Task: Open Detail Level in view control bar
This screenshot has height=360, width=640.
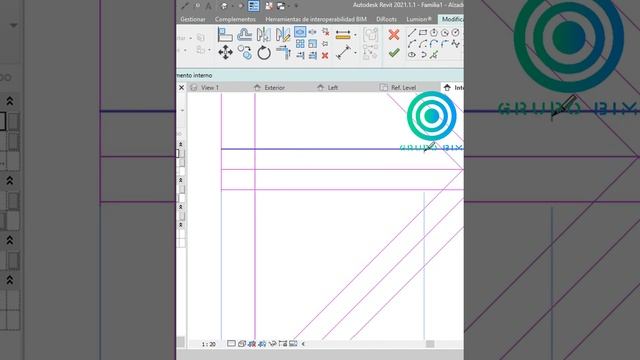Action: (231, 344)
